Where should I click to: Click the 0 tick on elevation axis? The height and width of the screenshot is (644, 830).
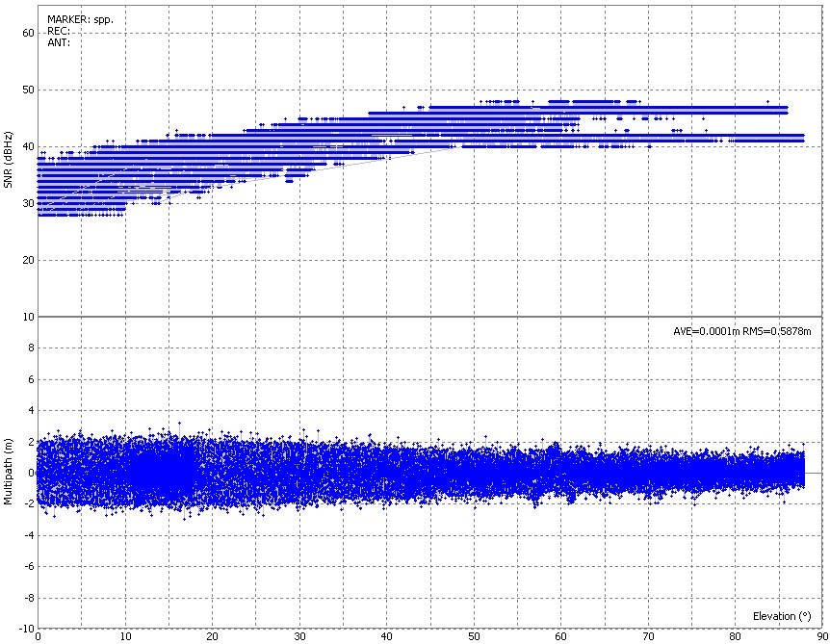coord(38,635)
